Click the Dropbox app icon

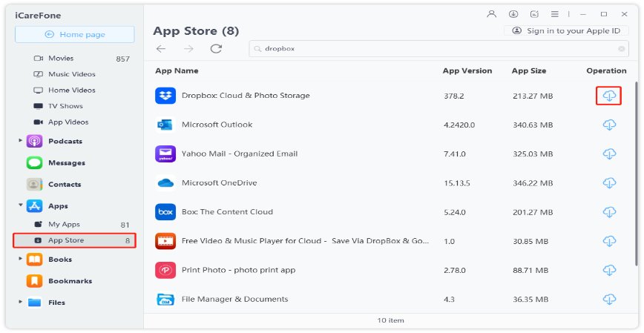165,96
